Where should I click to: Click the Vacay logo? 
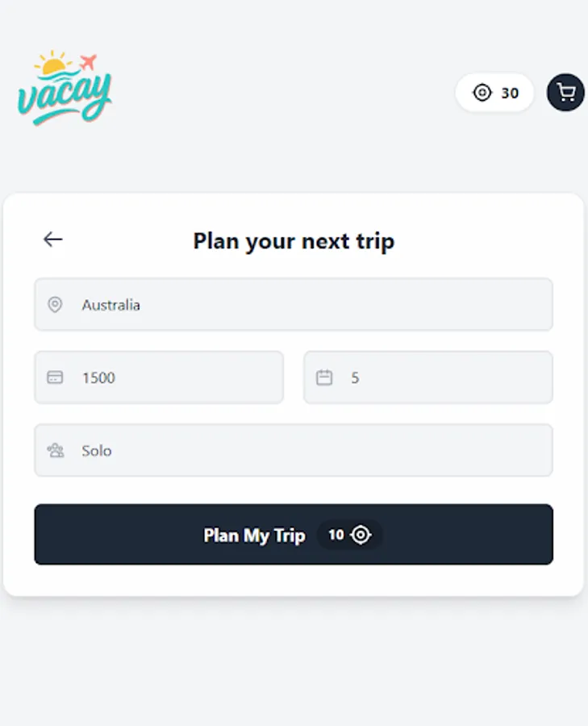tap(65, 90)
